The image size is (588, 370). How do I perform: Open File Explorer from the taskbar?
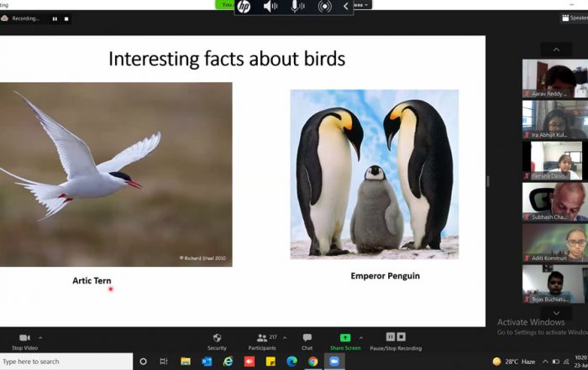(x=186, y=362)
